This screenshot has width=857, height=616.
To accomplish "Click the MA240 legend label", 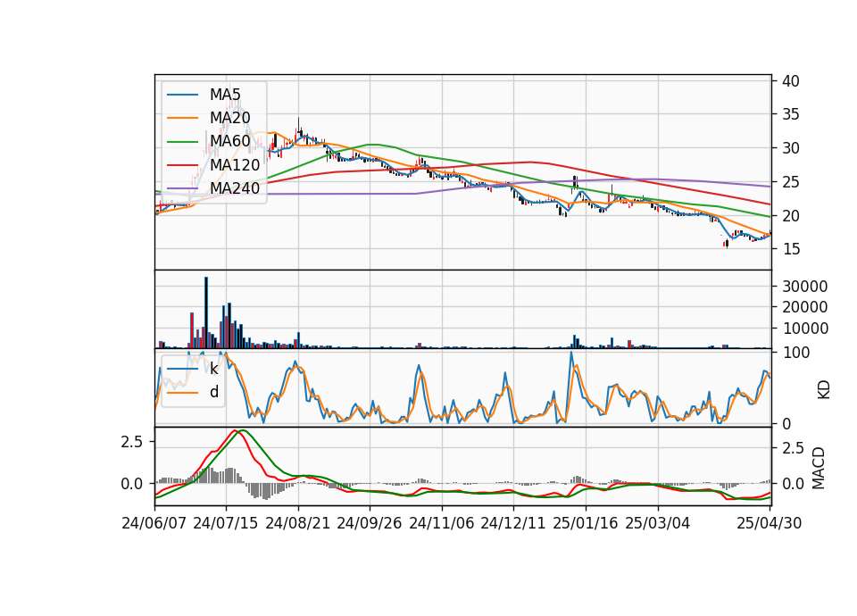I will [x=235, y=188].
